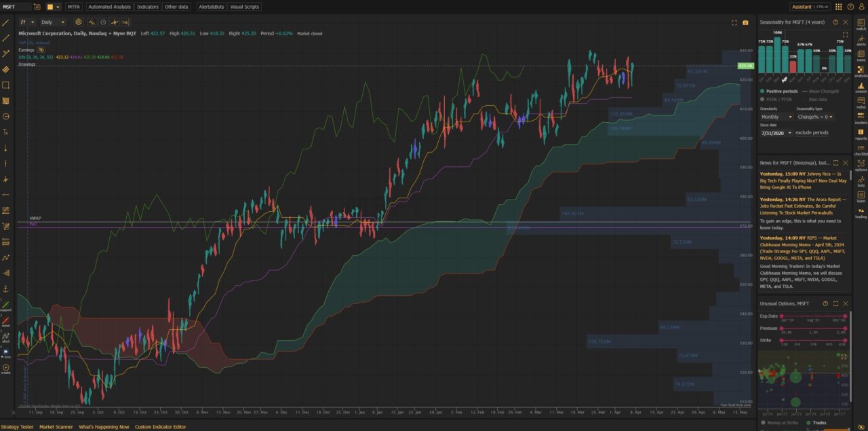868x431 pixels.
Task: Open the Watch sidebar panel
Action: point(861,22)
